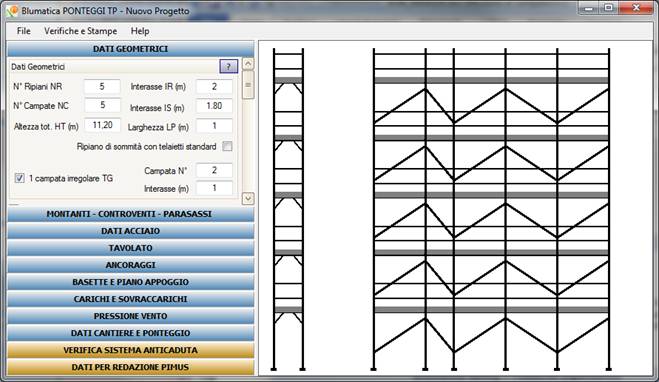Expand the TAVOLATO section
The width and height of the screenshot is (659, 382).
[x=130, y=248]
